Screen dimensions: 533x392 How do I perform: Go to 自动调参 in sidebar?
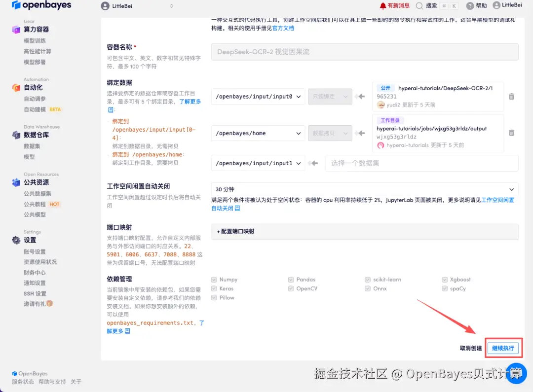[x=35, y=99]
